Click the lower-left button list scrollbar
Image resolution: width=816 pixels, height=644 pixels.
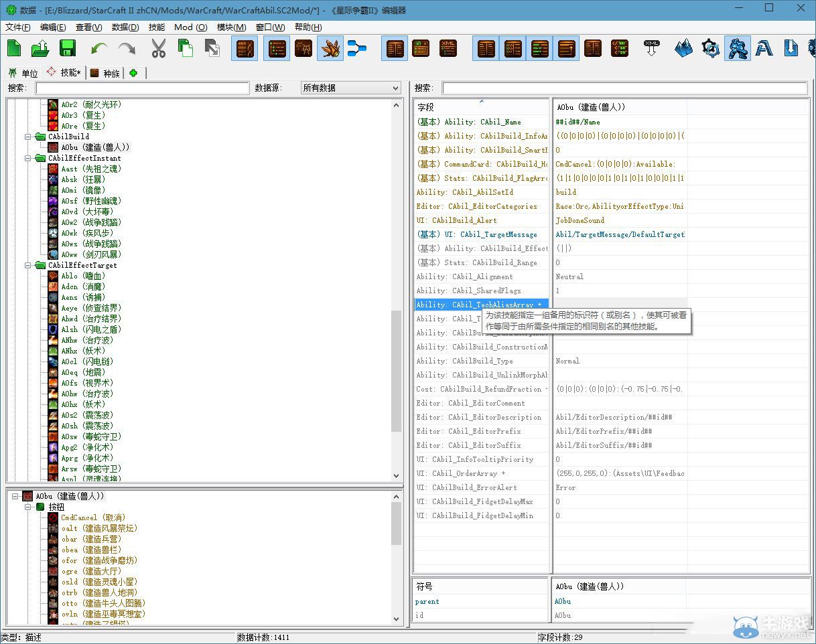[x=396, y=559]
